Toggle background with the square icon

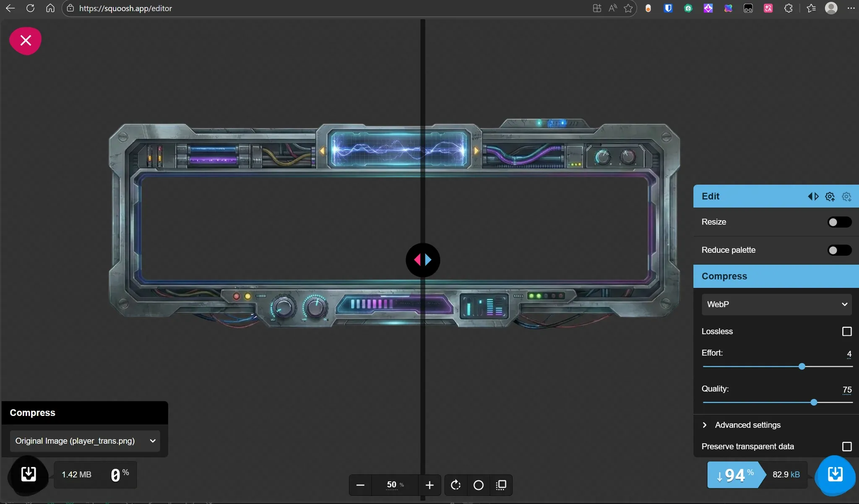coord(501,485)
